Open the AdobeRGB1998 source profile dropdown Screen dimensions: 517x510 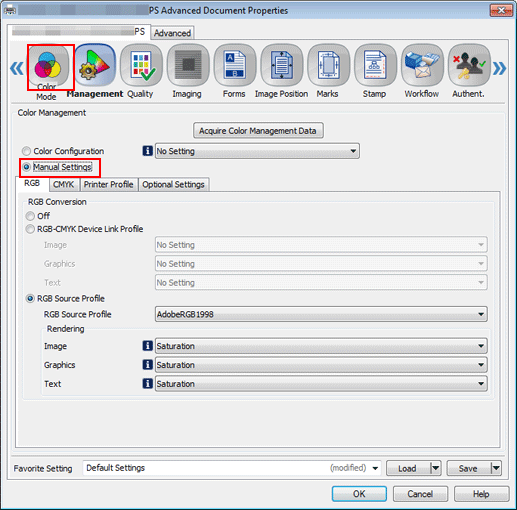click(321, 314)
